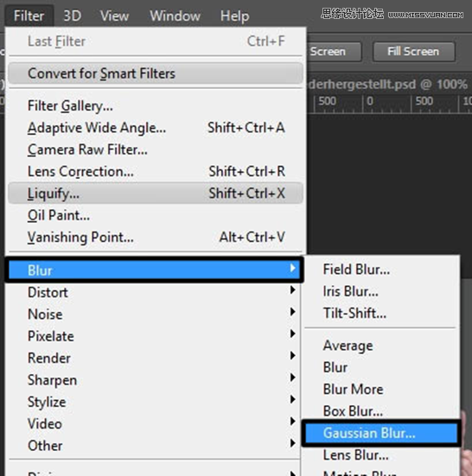Expand the Sharpen submenu
This screenshot has height=476, width=472.
(154, 380)
